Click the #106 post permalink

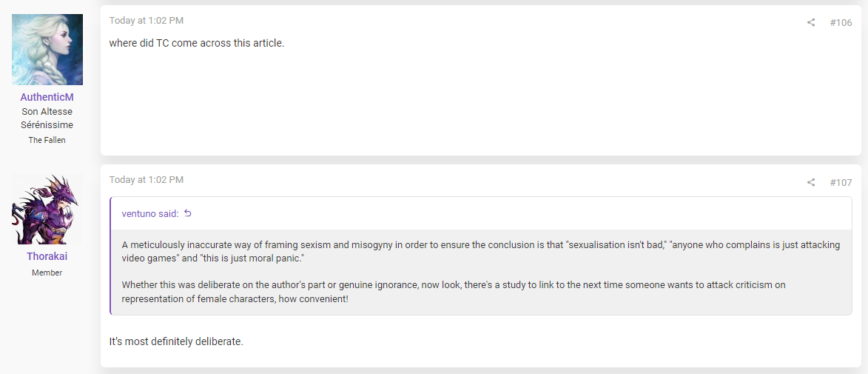click(x=841, y=23)
